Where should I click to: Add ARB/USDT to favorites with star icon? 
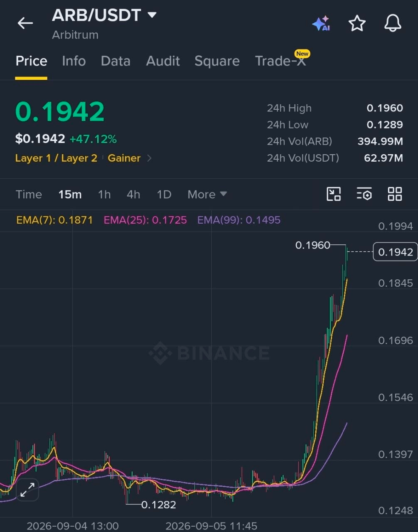357,23
